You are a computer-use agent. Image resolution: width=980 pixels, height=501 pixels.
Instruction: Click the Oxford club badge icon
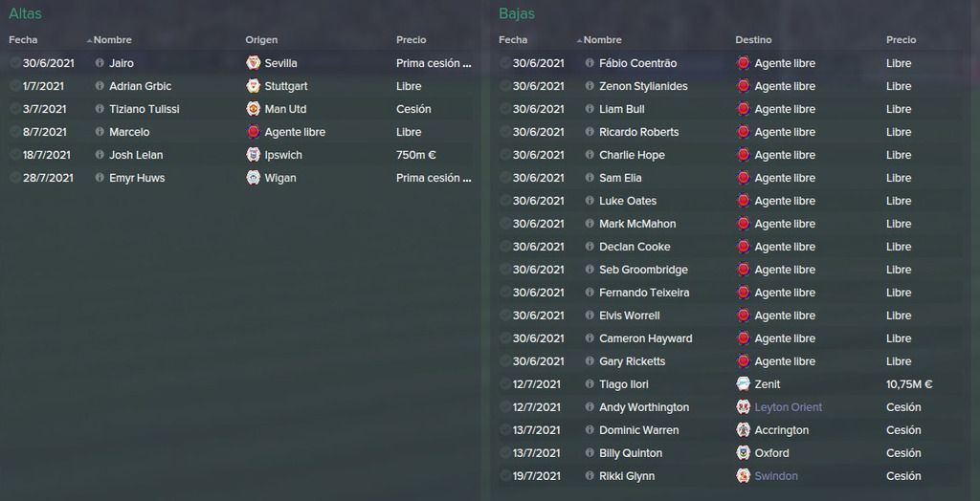(x=743, y=453)
